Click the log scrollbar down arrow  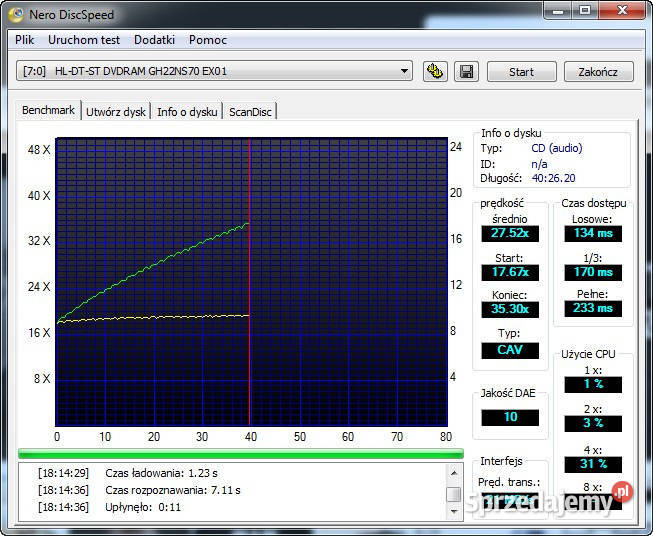(x=454, y=511)
